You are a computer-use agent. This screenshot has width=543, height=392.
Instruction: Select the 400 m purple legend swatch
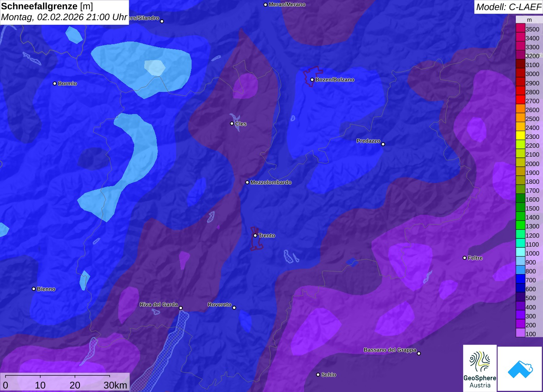click(521, 306)
